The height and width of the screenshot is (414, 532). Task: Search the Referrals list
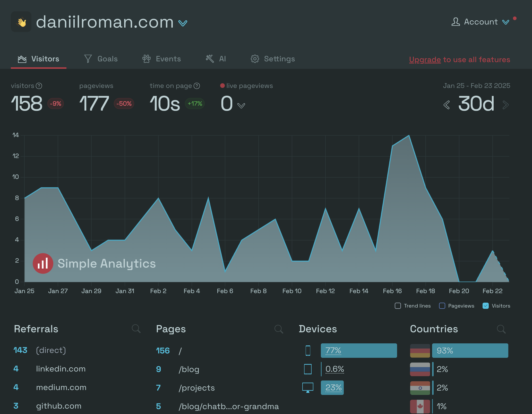(136, 329)
